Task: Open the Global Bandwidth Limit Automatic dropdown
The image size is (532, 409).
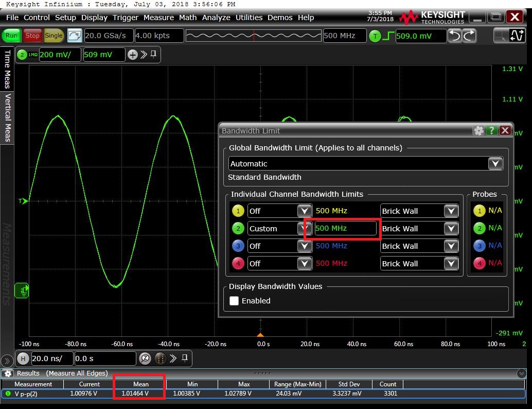Action: click(x=495, y=164)
